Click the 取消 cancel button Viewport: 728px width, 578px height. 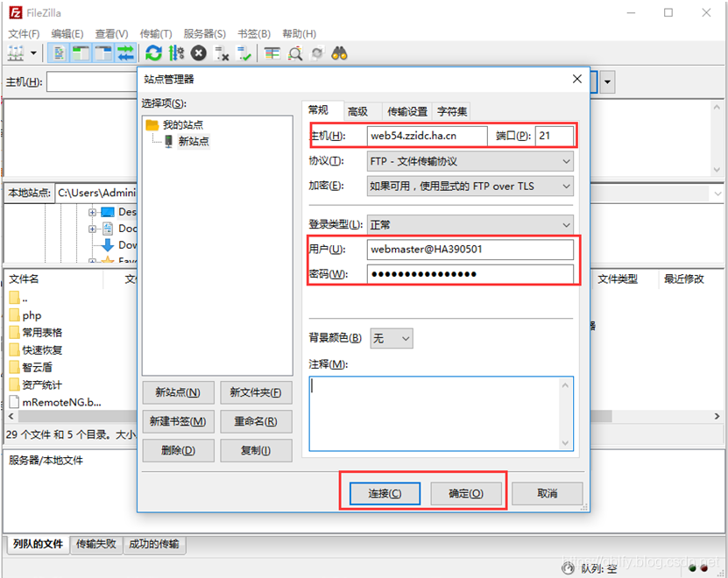(x=547, y=494)
